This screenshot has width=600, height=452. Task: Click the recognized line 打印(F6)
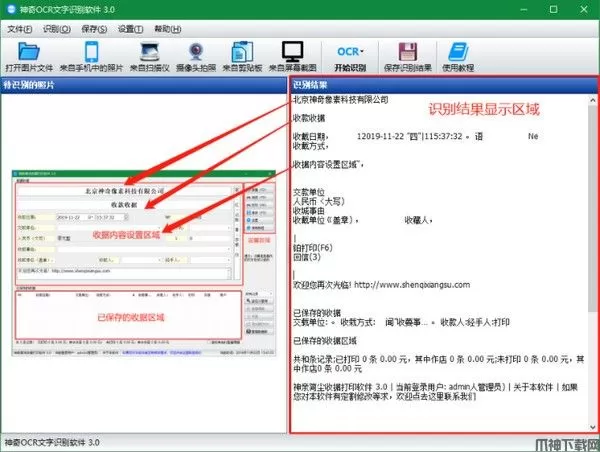pyautogui.click(x=313, y=248)
